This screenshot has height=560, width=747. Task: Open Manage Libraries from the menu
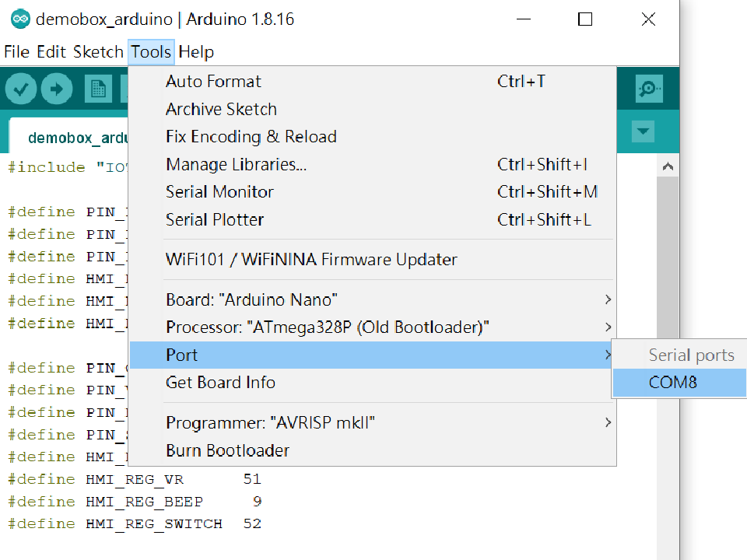(x=236, y=165)
